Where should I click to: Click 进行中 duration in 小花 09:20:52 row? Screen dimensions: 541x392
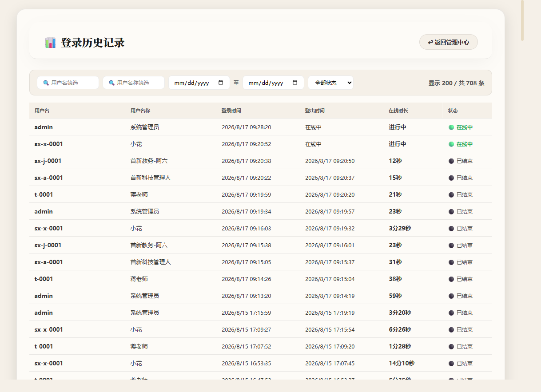(398, 144)
